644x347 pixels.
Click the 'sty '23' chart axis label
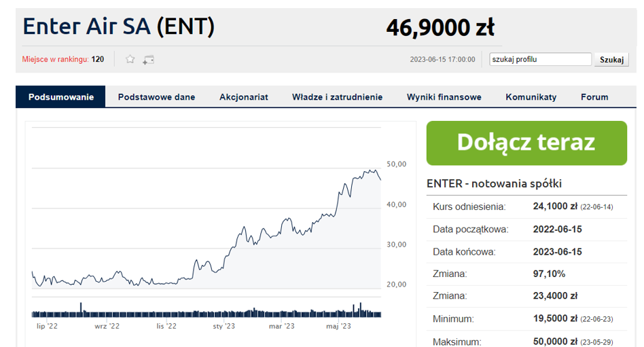tap(224, 326)
